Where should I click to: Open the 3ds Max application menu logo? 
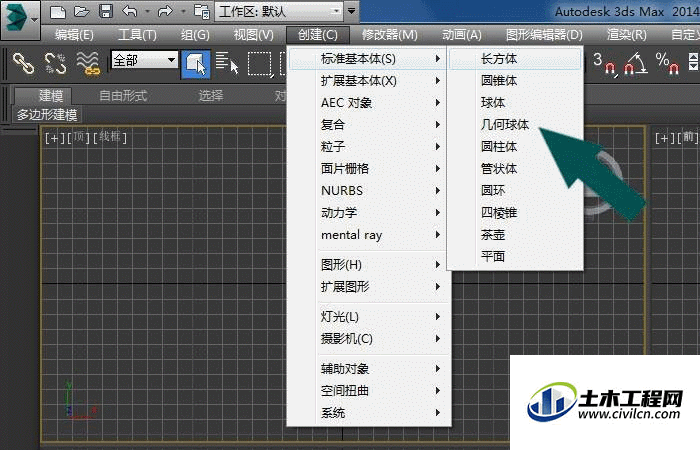pyautogui.click(x=20, y=20)
